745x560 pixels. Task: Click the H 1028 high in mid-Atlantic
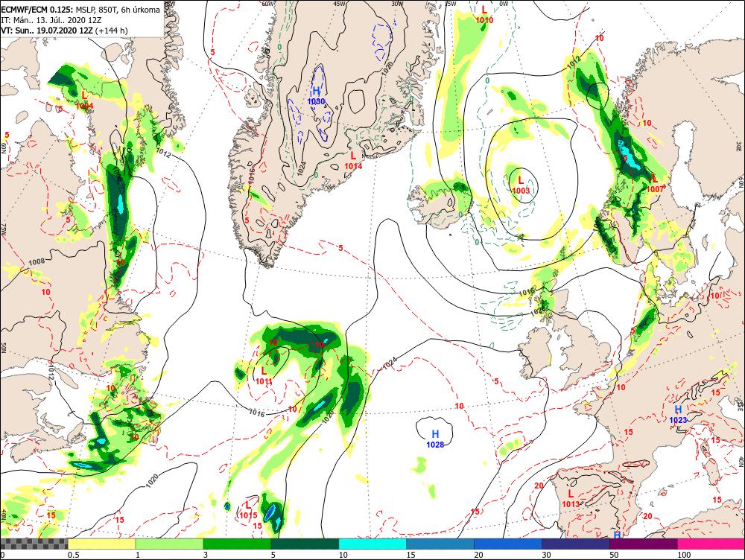[x=435, y=439]
